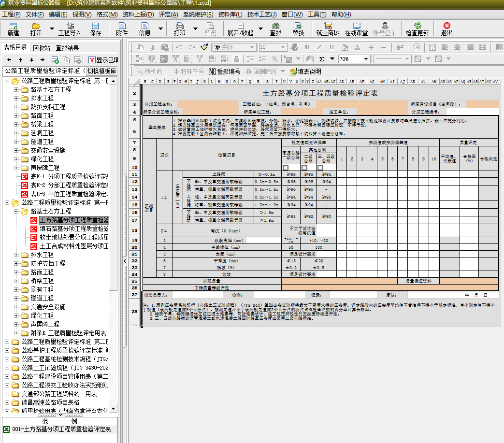Click the 展开/收起 expand-collapse icon
This screenshot has height=443, width=504.
coord(241,26)
